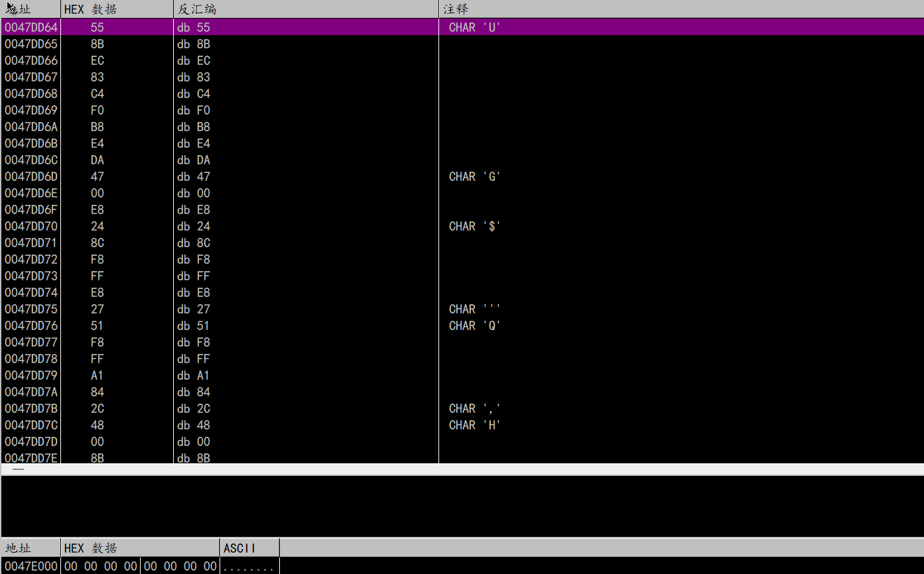The image size is (924, 574).
Task: Select the disassembly text db EC
Action: click(x=194, y=60)
